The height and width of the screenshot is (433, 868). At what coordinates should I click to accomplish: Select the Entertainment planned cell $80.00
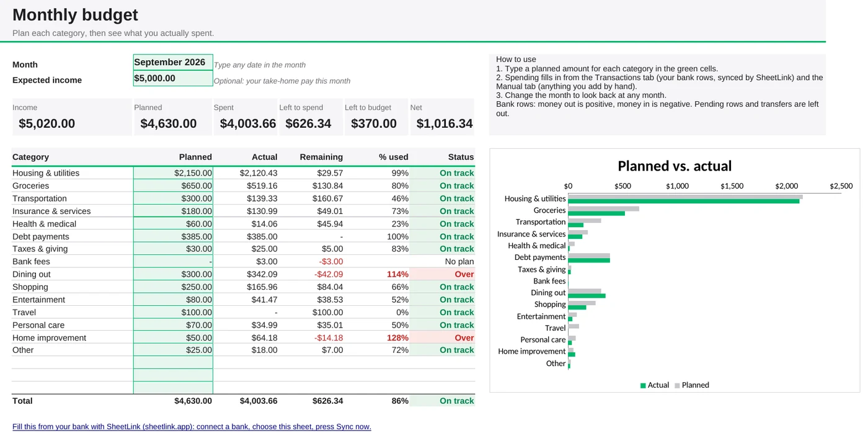point(173,300)
